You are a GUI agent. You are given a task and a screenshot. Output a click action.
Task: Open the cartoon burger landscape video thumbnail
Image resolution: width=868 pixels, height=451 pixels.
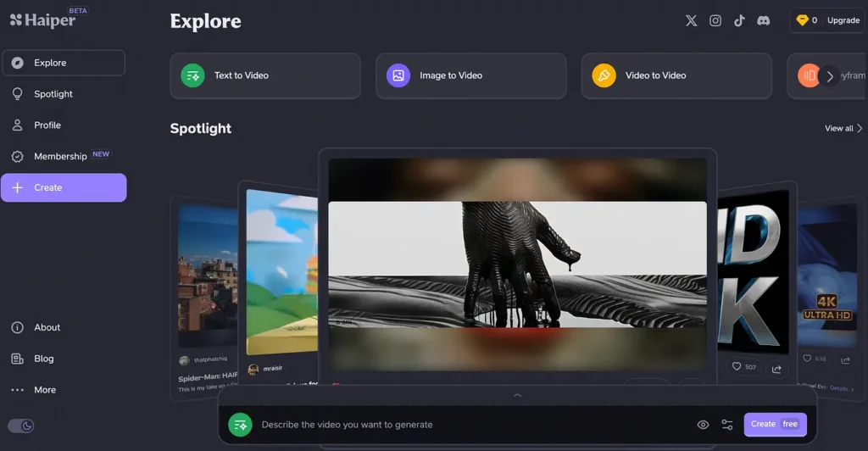[281, 272]
